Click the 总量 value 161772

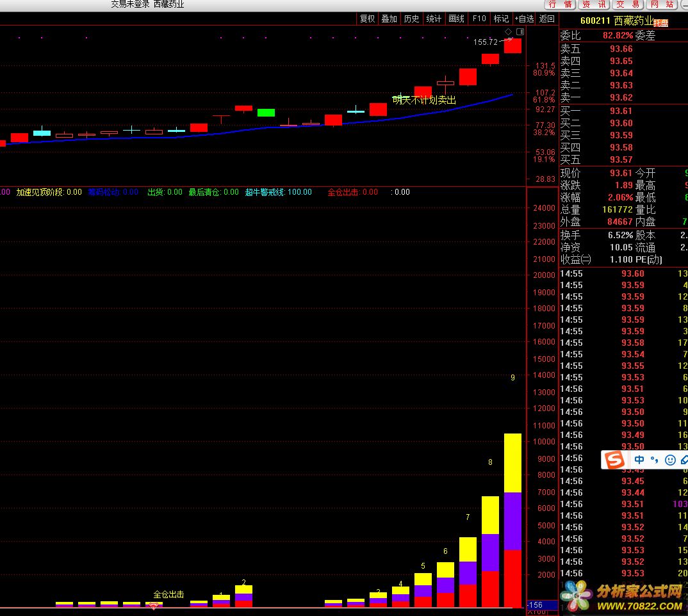click(x=617, y=210)
